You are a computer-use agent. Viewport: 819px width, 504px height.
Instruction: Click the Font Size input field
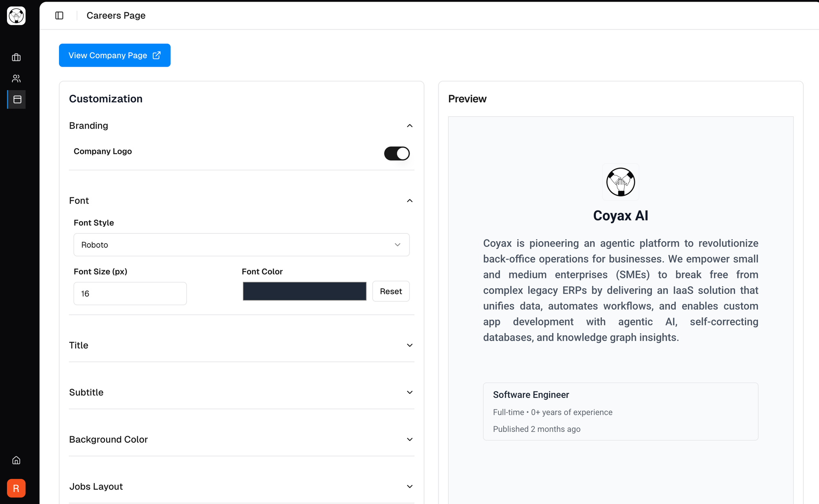pyautogui.click(x=130, y=294)
